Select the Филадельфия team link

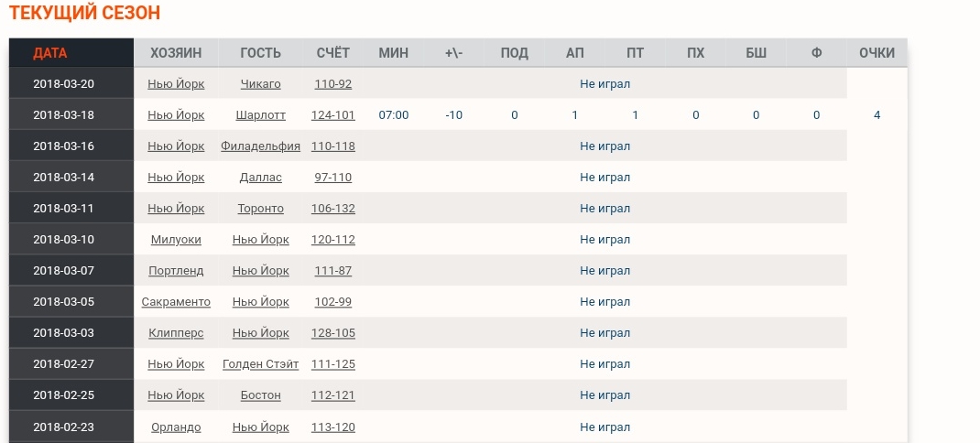260,146
